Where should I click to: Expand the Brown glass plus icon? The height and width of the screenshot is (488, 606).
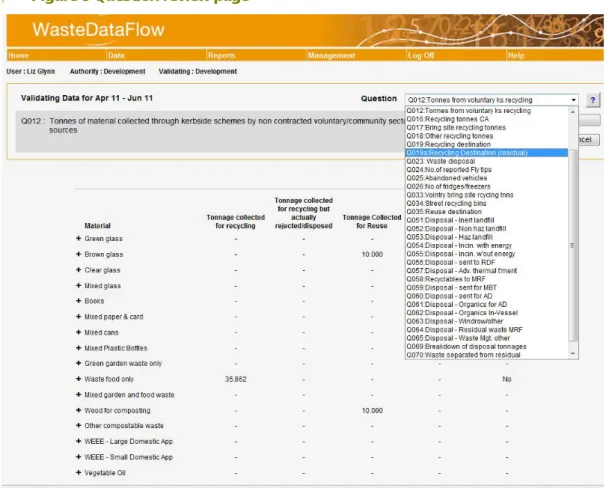tap(78, 254)
